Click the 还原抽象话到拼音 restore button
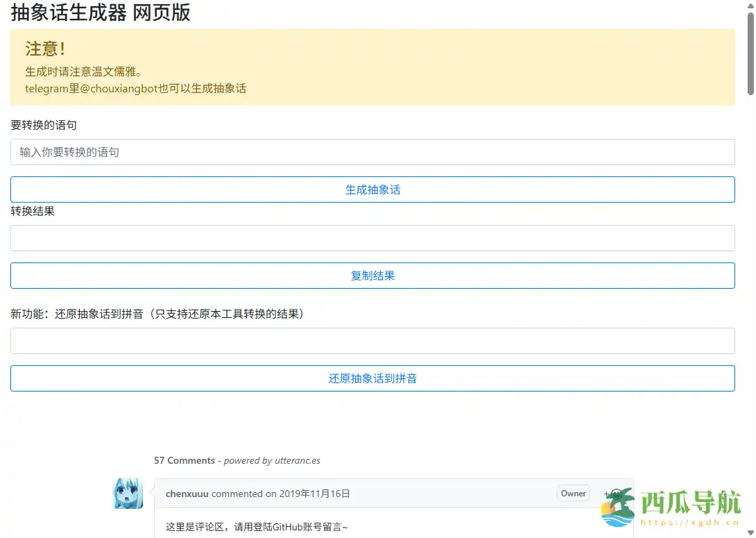The width and height of the screenshot is (756, 538). [x=373, y=378]
